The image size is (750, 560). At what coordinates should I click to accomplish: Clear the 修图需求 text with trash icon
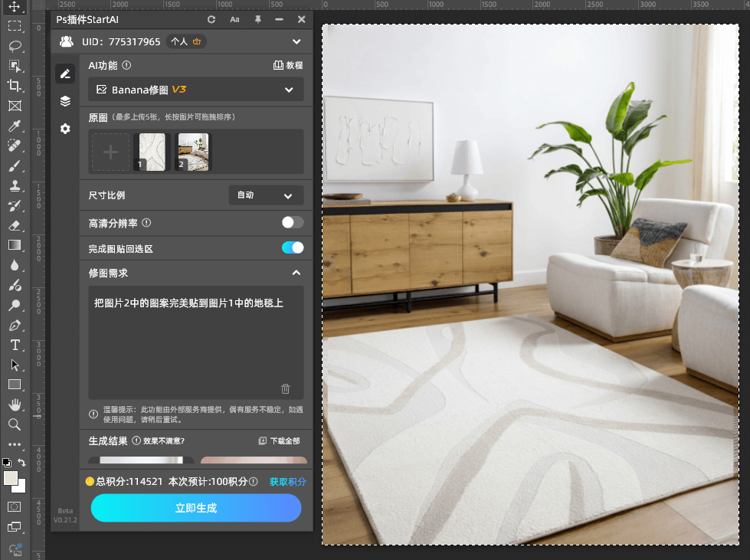286,388
